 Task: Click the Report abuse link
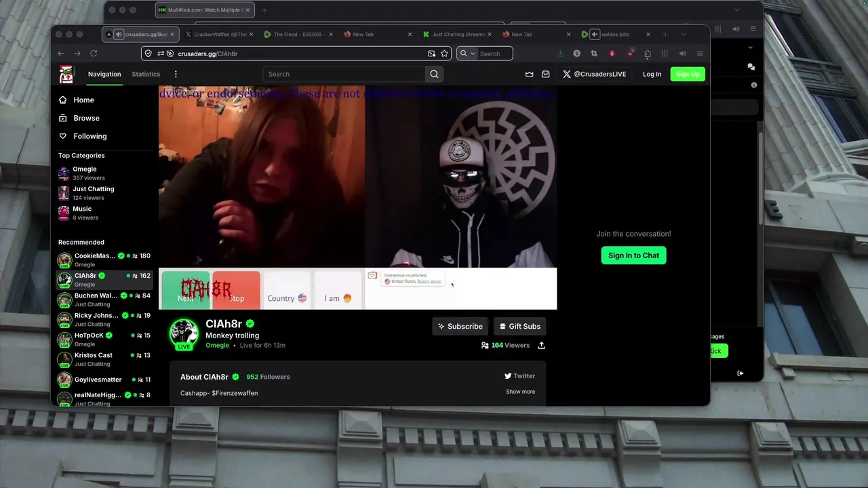click(x=429, y=281)
